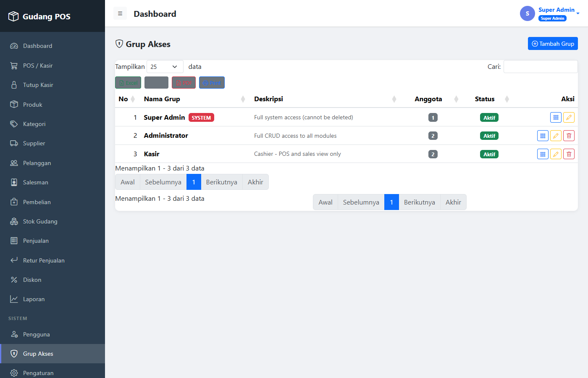Open the POS / Kasir cart menu

(x=52, y=66)
